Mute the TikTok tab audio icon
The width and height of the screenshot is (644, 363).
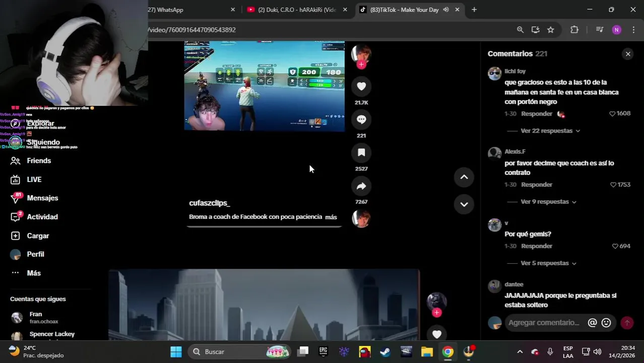point(446,10)
